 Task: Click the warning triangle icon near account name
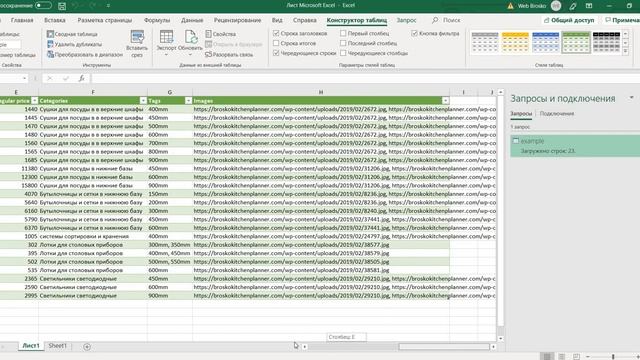[x=510, y=6]
